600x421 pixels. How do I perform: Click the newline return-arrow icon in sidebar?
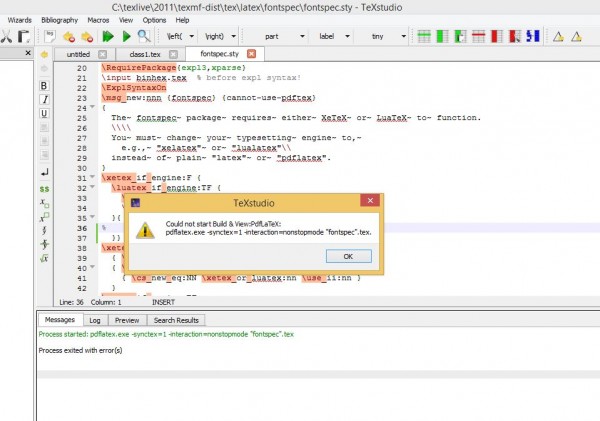click(45, 171)
